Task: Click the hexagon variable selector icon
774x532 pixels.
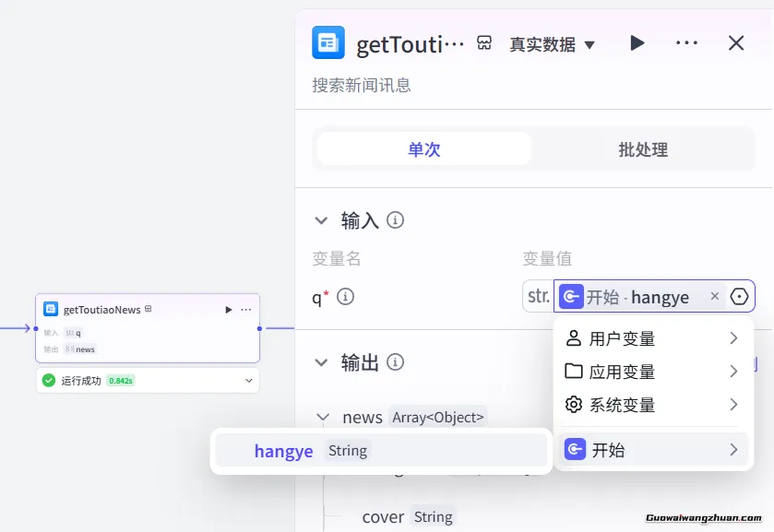Action: click(739, 297)
